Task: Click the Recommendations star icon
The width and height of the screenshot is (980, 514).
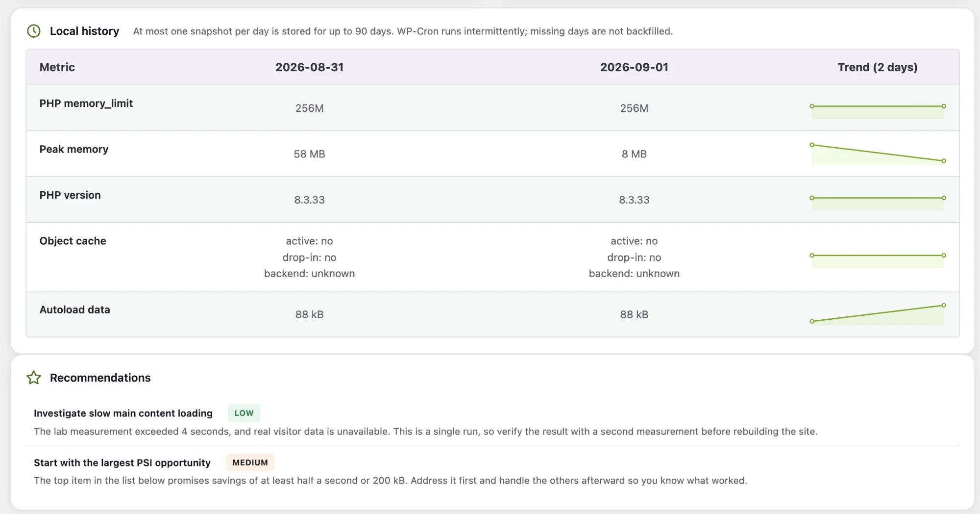Action: click(34, 378)
